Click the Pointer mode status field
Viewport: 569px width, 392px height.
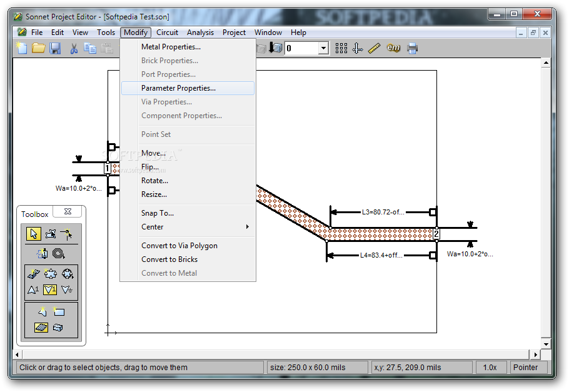click(528, 368)
